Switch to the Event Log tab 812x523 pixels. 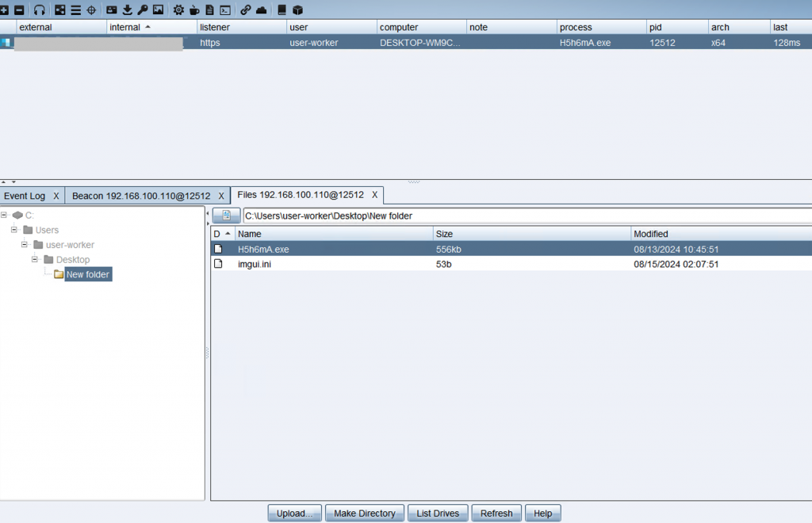click(x=25, y=196)
